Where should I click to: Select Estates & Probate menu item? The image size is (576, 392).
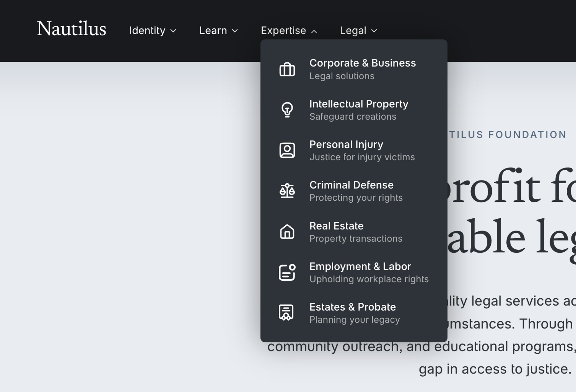click(x=354, y=313)
